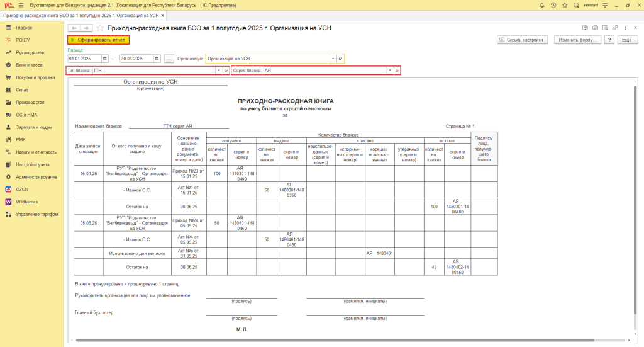The height and width of the screenshot is (347, 644).
Task: Get link to this report icon
Action: (615, 28)
